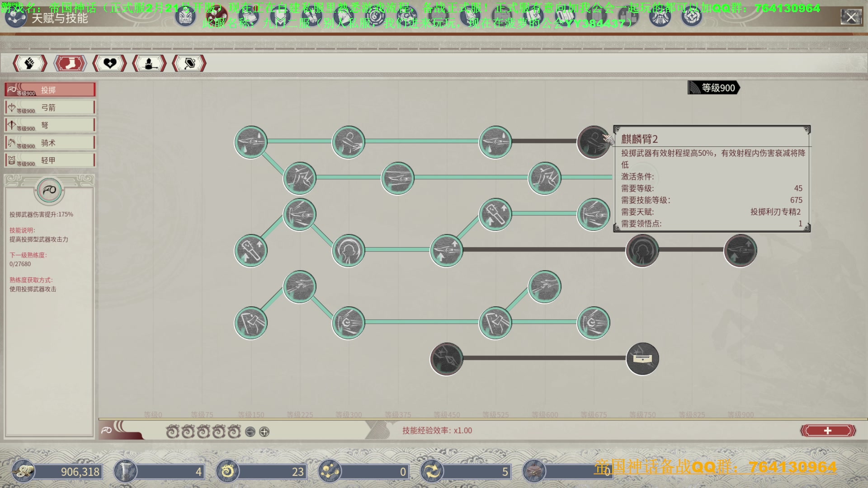This screenshot has height=488, width=868.
Task: Click the locked dark head-aura talent node
Action: pos(642,251)
